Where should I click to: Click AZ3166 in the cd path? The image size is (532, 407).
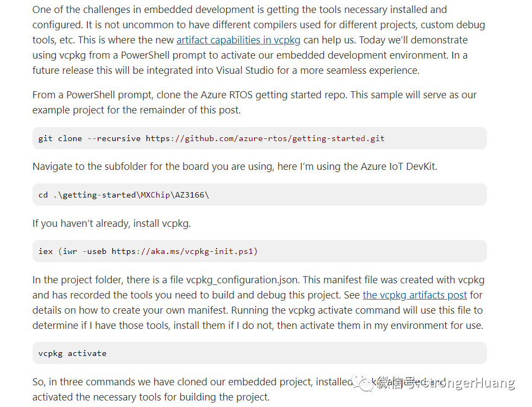189,195
